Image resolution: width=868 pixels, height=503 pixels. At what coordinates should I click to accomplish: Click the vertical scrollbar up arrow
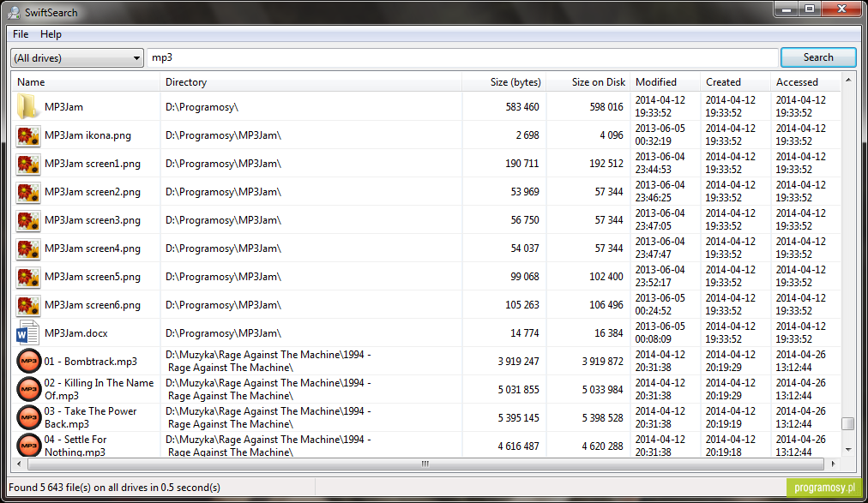(x=848, y=81)
